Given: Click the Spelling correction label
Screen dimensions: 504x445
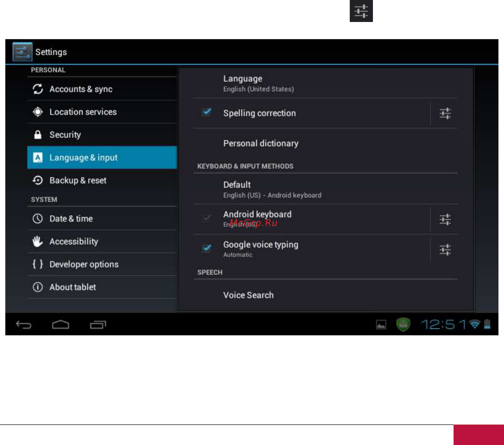Looking at the screenshot, I should [259, 113].
